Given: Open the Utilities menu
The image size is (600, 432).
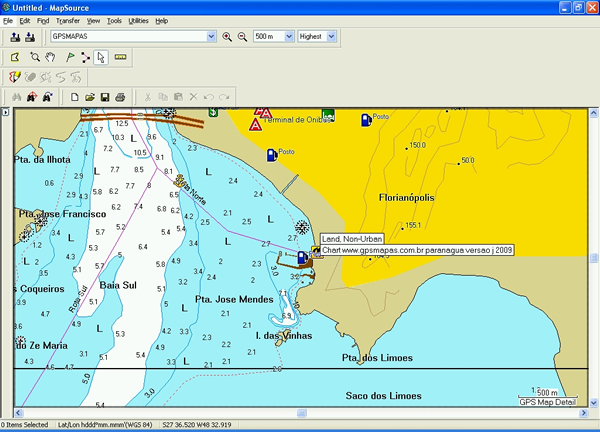Looking at the screenshot, I should (x=138, y=20).
